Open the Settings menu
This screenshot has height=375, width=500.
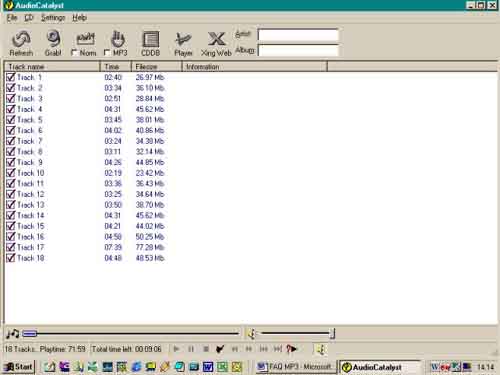pos(53,18)
